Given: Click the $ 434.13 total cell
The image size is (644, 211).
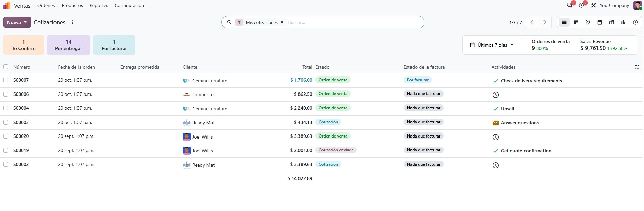Looking at the screenshot, I should pyautogui.click(x=303, y=122).
